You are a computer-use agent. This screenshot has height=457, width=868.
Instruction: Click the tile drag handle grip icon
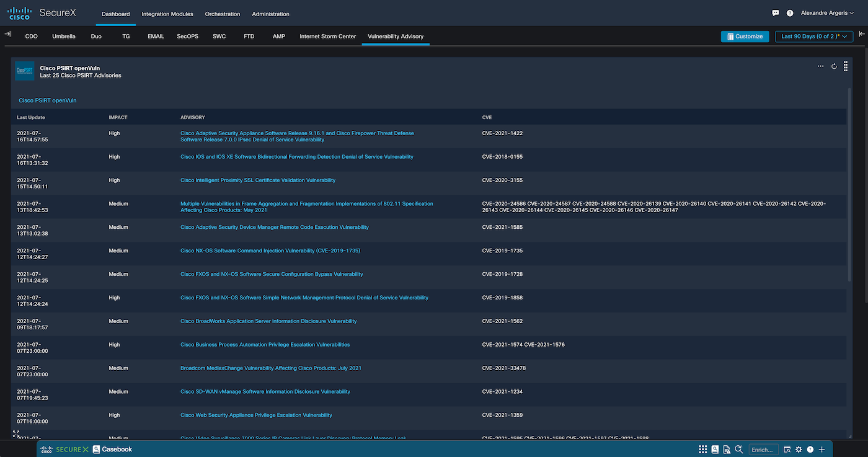(x=846, y=66)
